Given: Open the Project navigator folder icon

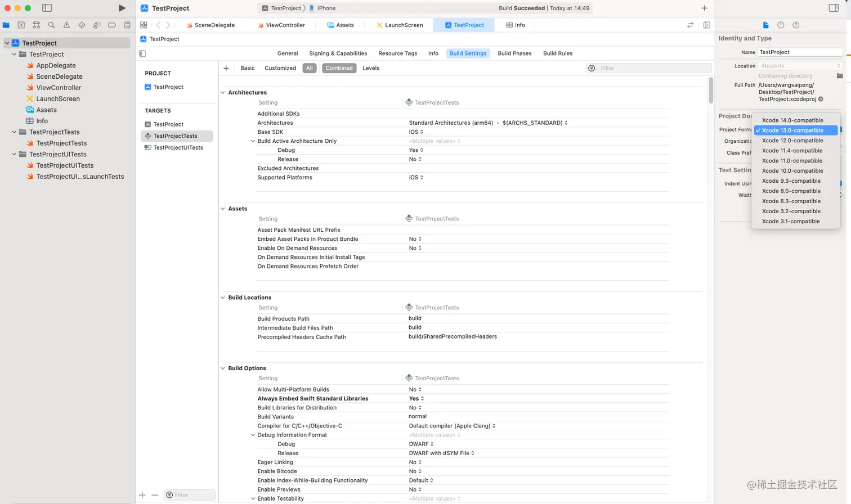Looking at the screenshot, I should click(x=6, y=25).
